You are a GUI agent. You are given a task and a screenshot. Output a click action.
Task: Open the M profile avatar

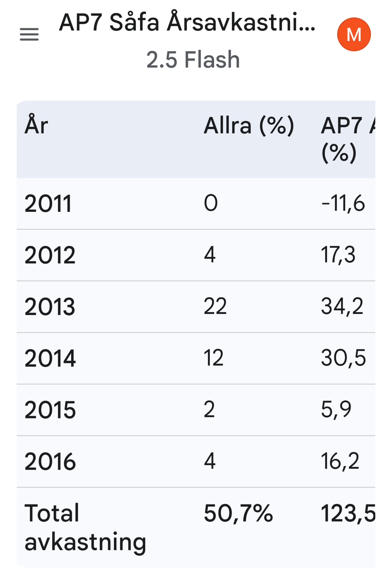354,35
